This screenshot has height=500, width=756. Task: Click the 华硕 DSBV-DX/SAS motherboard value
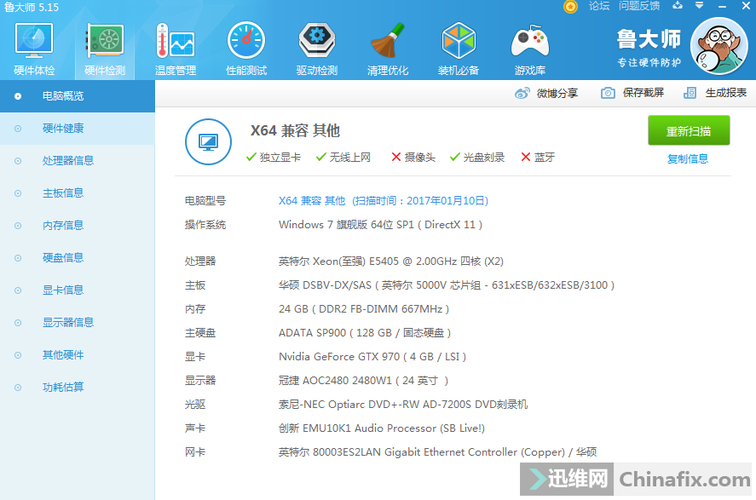coord(446,285)
